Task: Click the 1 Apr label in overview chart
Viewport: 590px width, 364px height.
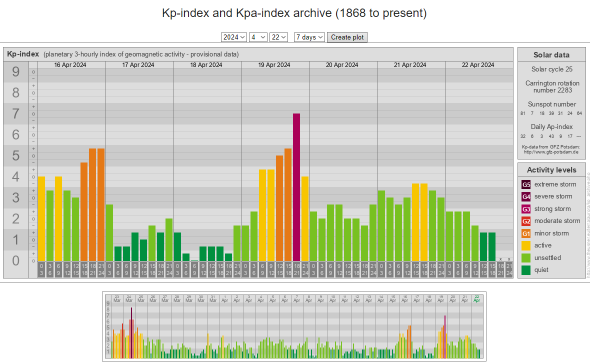Action: click(x=224, y=299)
